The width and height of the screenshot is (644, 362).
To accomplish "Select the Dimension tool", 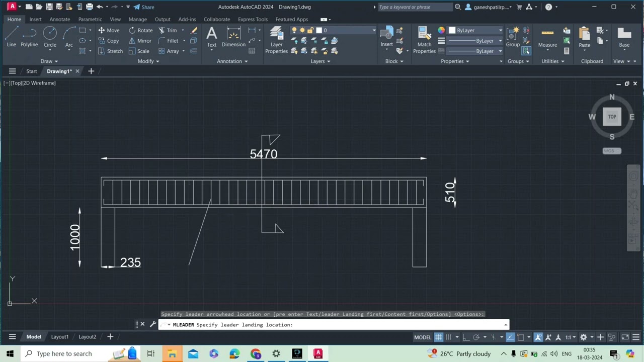I will (233, 37).
